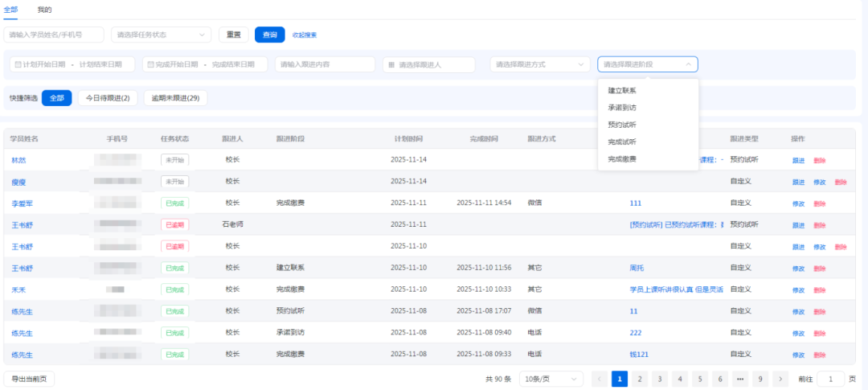
Task: Filter by 今日待跟进(2)
Action: [108, 98]
